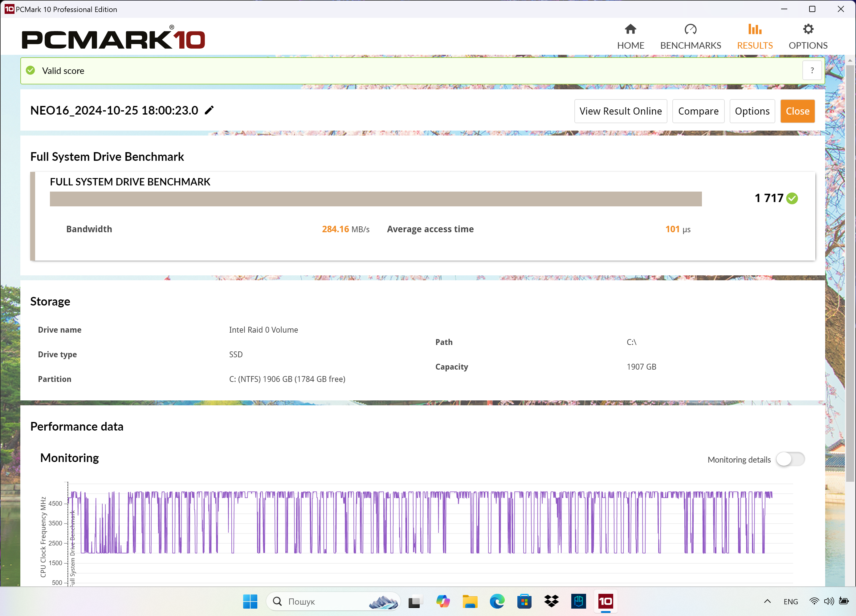Expand hidden system tray icons via the chevron
This screenshot has height=616, width=856.
pyautogui.click(x=767, y=602)
